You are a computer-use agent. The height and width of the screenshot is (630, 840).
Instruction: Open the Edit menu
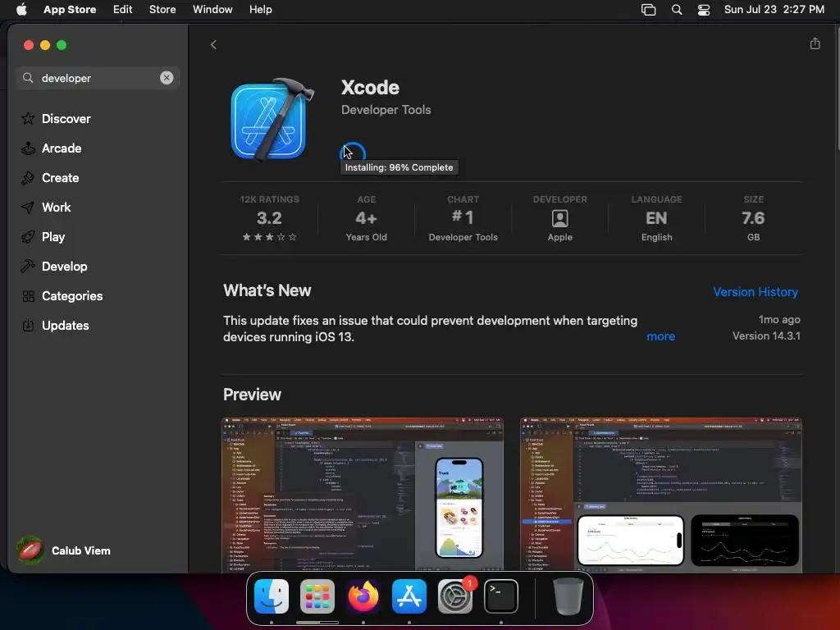[123, 9]
